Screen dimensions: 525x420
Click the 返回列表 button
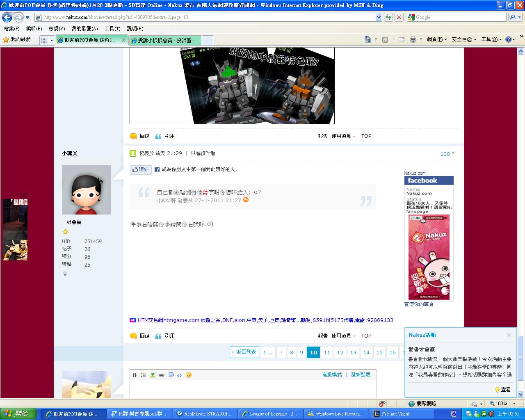244,352
